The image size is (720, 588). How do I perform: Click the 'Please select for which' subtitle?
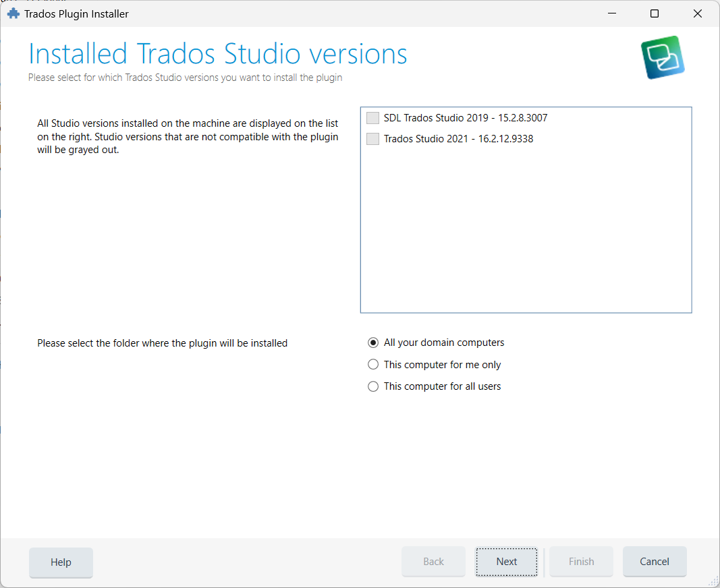coord(185,78)
